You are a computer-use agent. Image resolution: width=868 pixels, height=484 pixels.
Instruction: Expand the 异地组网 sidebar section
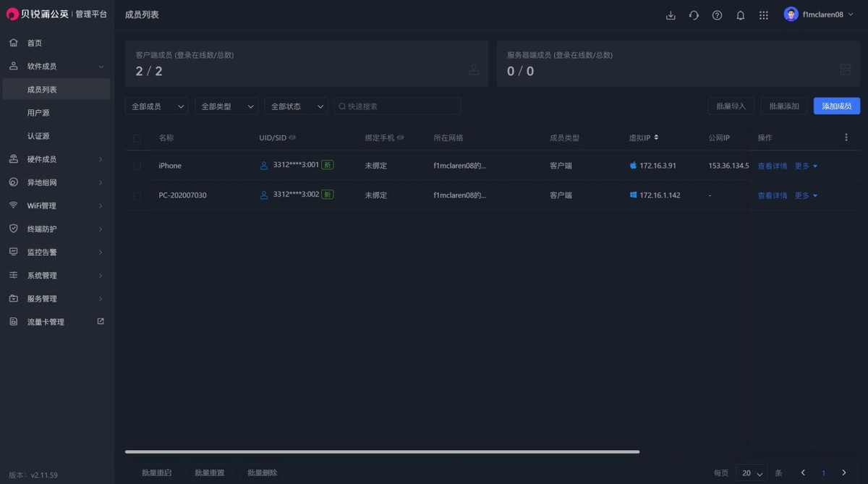tap(43, 182)
